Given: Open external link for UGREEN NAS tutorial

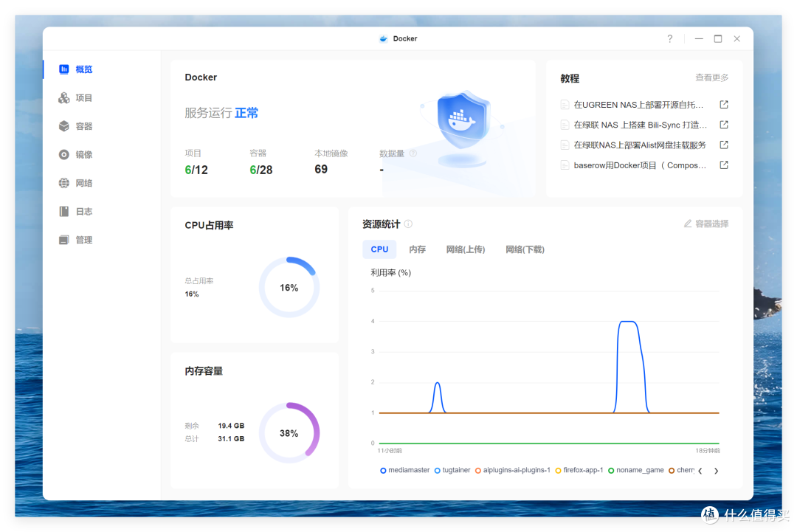Looking at the screenshot, I should click(724, 104).
